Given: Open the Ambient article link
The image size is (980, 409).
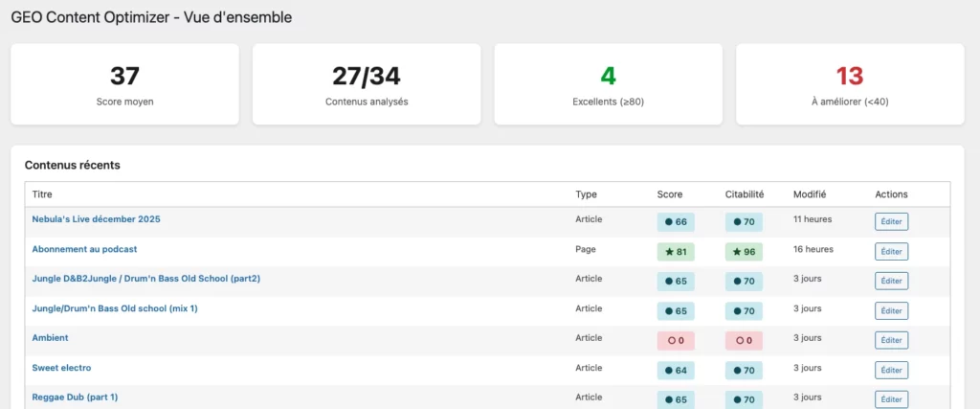Looking at the screenshot, I should (50, 338).
